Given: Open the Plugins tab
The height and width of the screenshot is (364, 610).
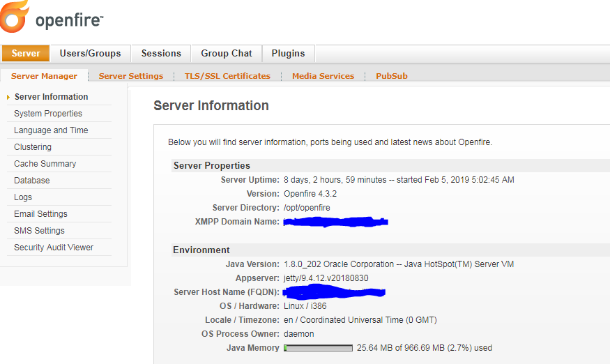Looking at the screenshot, I should point(289,53).
